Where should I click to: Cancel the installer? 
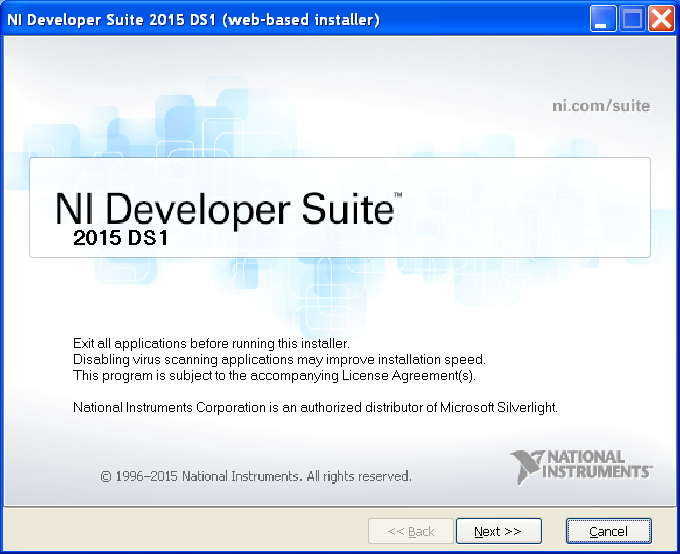click(x=608, y=531)
